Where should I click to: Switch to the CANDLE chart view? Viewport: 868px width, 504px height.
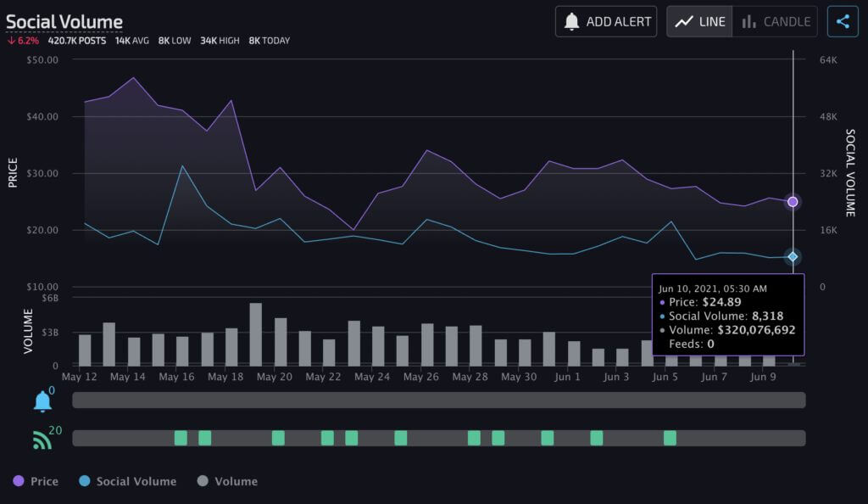coord(775,21)
